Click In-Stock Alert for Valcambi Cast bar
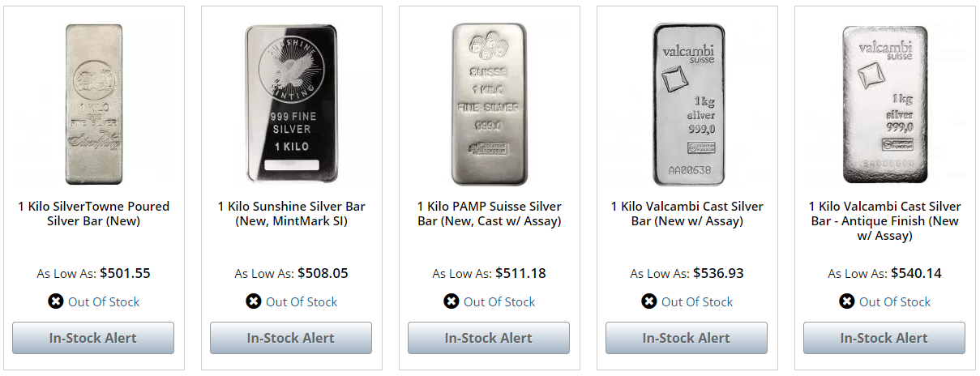 (687, 338)
